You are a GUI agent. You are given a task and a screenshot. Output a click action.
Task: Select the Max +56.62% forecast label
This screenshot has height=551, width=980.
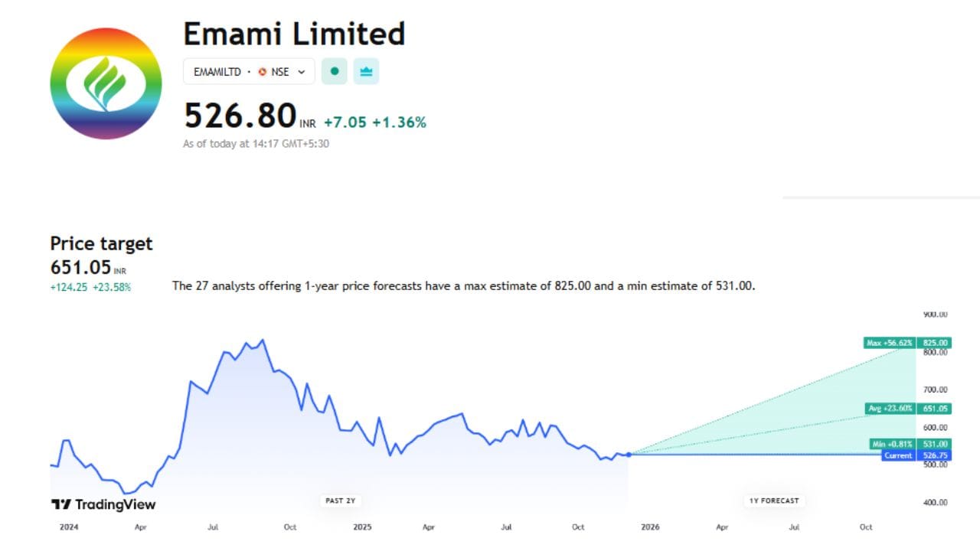(x=890, y=342)
